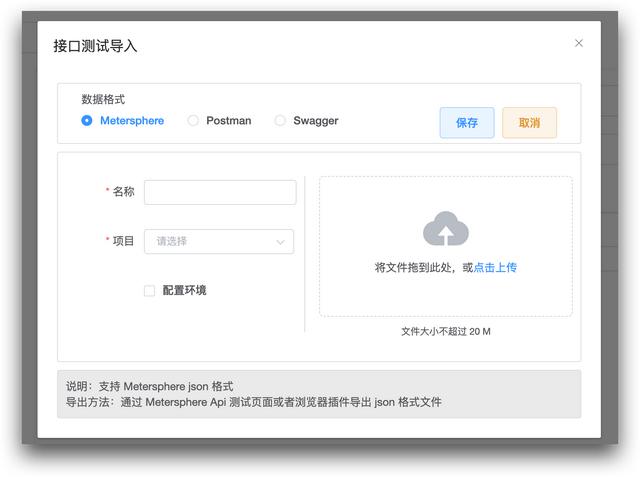
Task: Click the 点击上传 link
Action: point(495,268)
